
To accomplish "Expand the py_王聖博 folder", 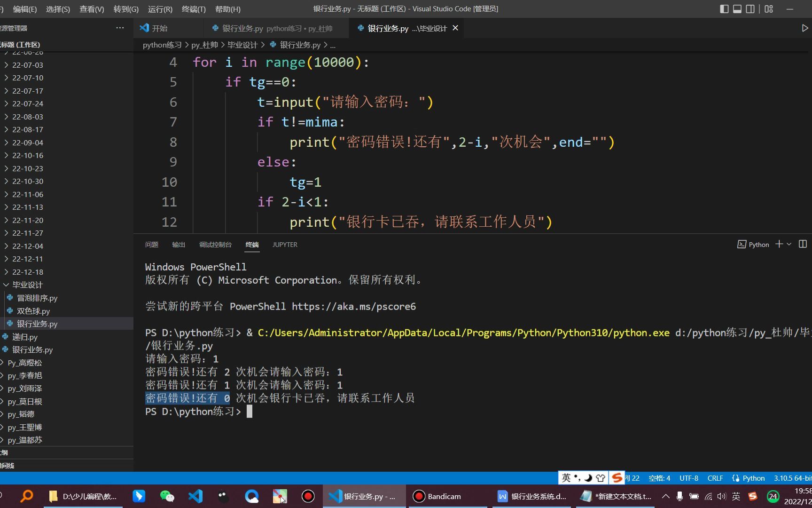I will (x=67, y=427).
